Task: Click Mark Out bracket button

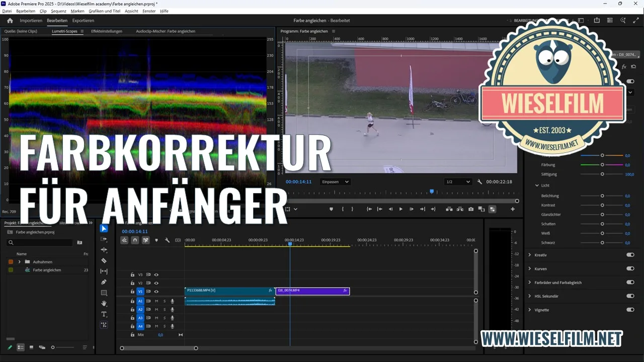Action: 352,209
